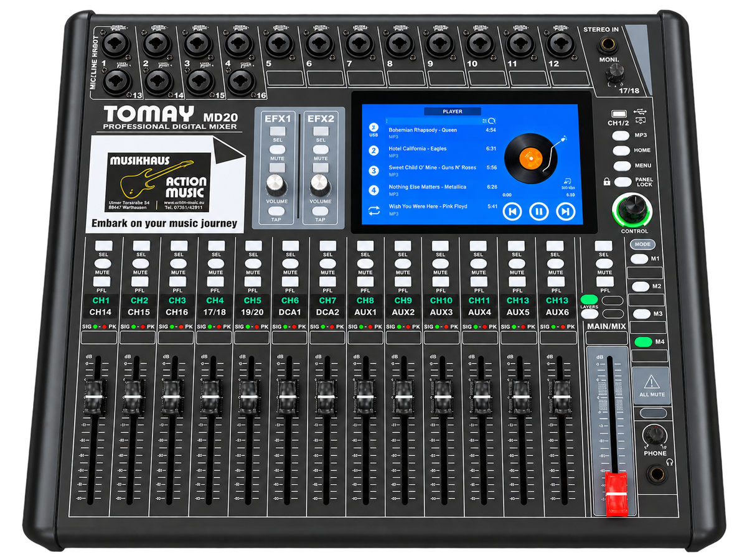This screenshot has height=560, width=747.
Task: Push the HOME button
Action: (x=622, y=151)
